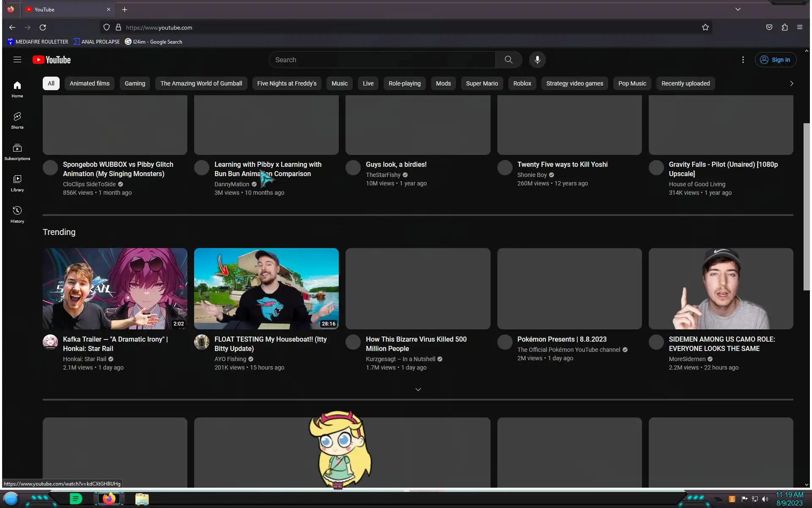Open the Pokémon Presents 8.8.2023 video title
The height and width of the screenshot is (508, 812).
pyautogui.click(x=562, y=339)
